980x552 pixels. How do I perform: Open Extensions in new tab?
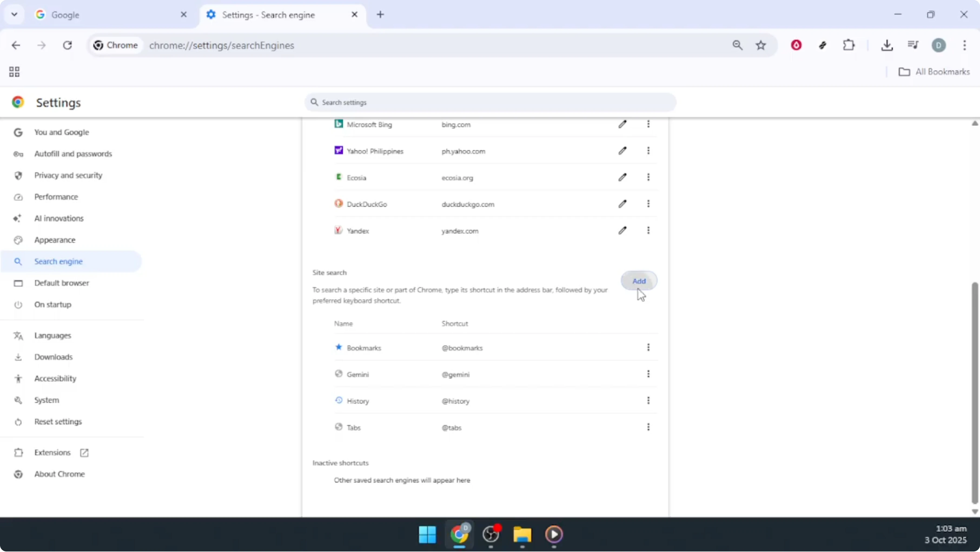click(71, 453)
